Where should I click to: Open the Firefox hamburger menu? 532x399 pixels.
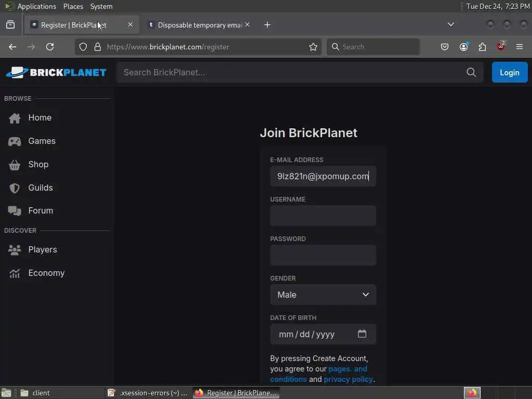[520, 47]
